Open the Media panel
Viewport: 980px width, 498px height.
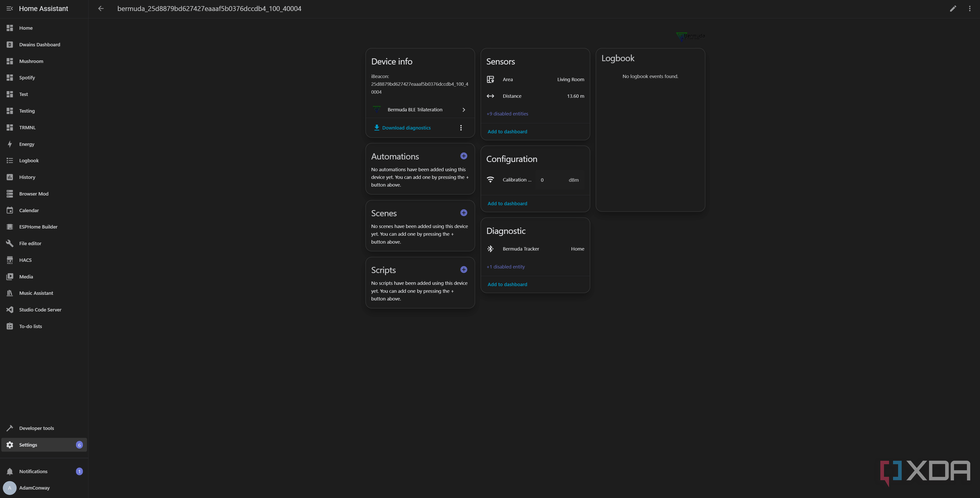(44, 277)
